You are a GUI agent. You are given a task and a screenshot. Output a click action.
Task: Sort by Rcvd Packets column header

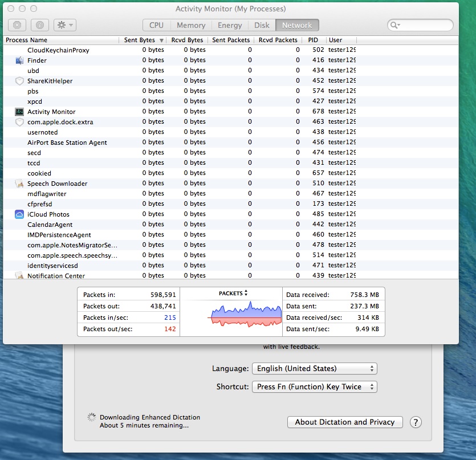(x=278, y=40)
